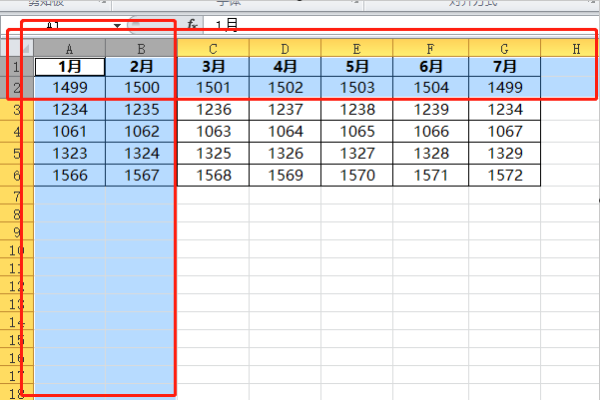
Task: Click cell containing 1236
Action: (x=213, y=110)
